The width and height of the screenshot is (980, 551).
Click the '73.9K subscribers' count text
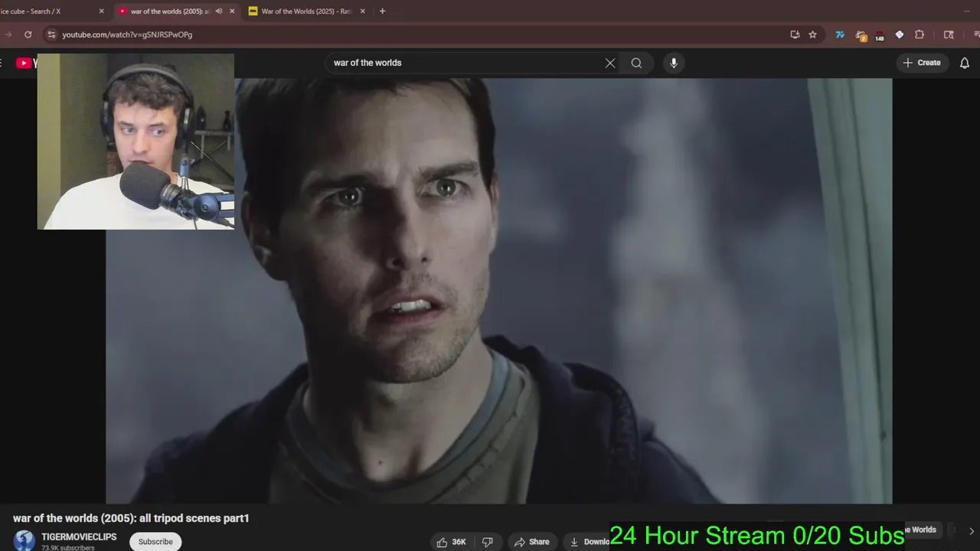tap(68, 548)
